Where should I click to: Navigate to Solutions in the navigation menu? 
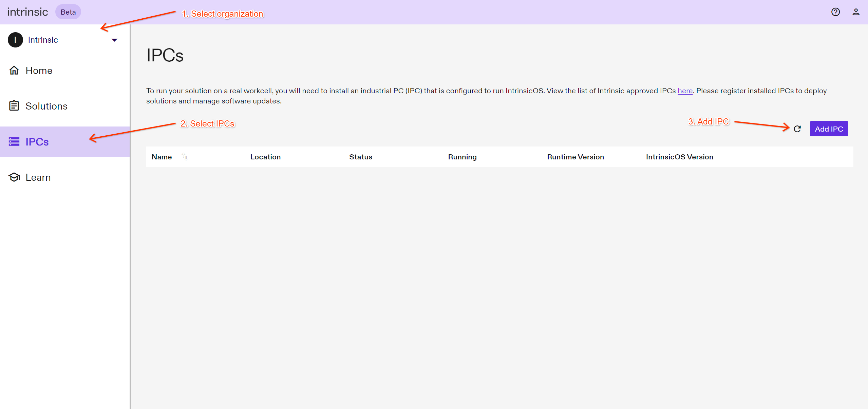pos(46,106)
